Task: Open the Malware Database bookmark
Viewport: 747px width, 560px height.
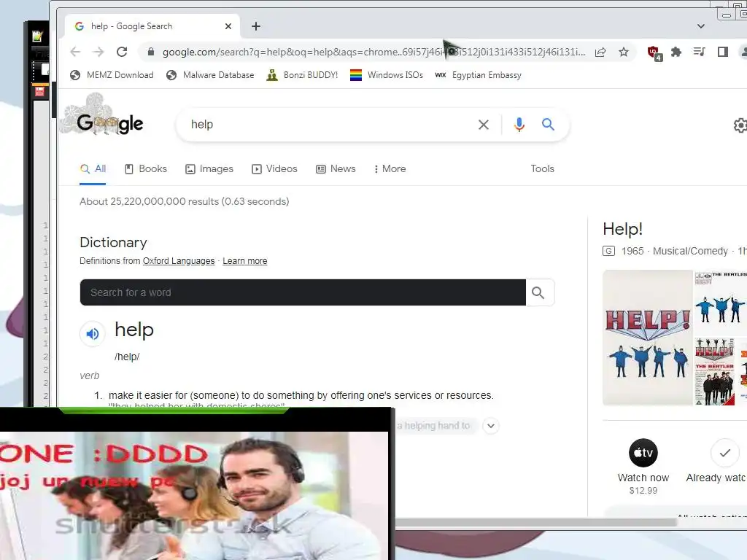Action: pyautogui.click(x=210, y=75)
